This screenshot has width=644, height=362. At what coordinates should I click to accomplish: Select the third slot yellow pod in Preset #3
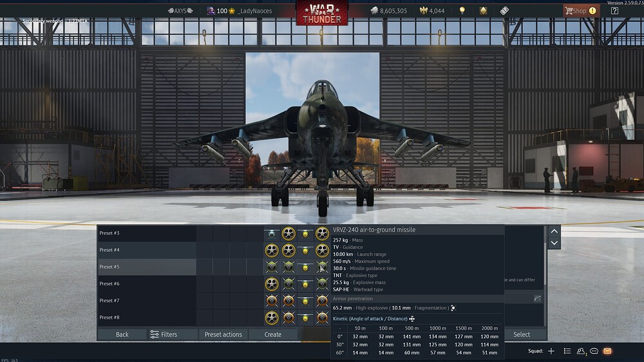click(305, 233)
